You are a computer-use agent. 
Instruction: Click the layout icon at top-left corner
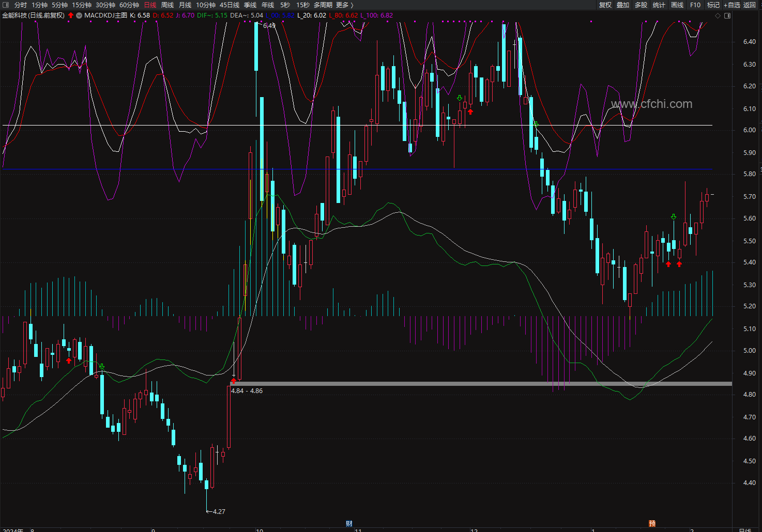(6, 5)
